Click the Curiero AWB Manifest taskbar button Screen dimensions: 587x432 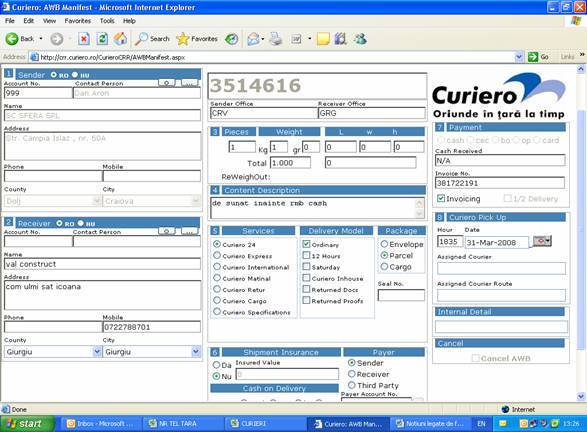point(348,423)
